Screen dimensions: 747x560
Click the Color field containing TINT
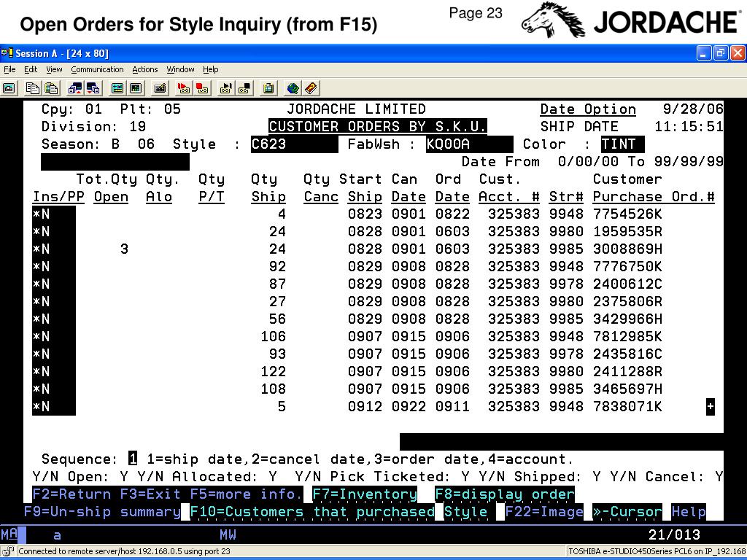coord(623,144)
